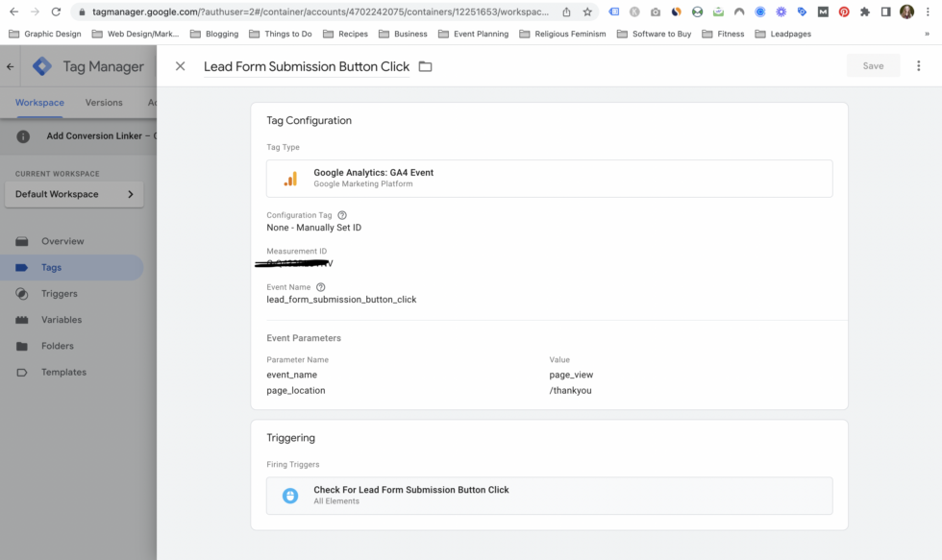The width and height of the screenshot is (942, 560).
Task: Click the Variables sidebar icon
Action: pyautogui.click(x=22, y=320)
